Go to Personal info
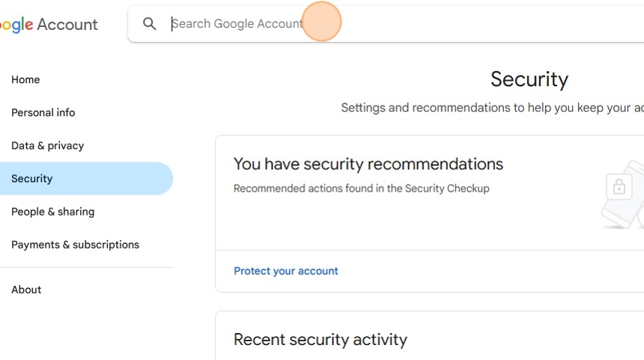 coord(43,113)
